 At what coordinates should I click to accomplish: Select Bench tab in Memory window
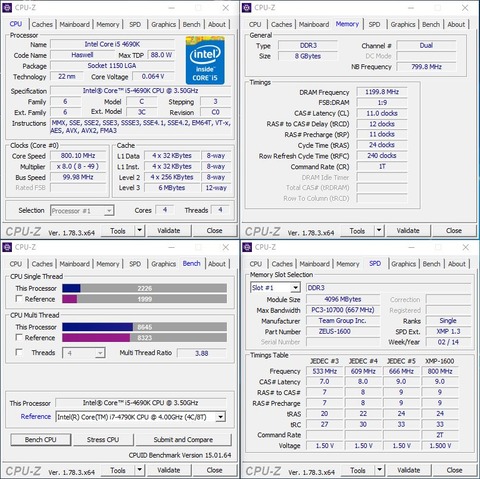tap(431, 24)
